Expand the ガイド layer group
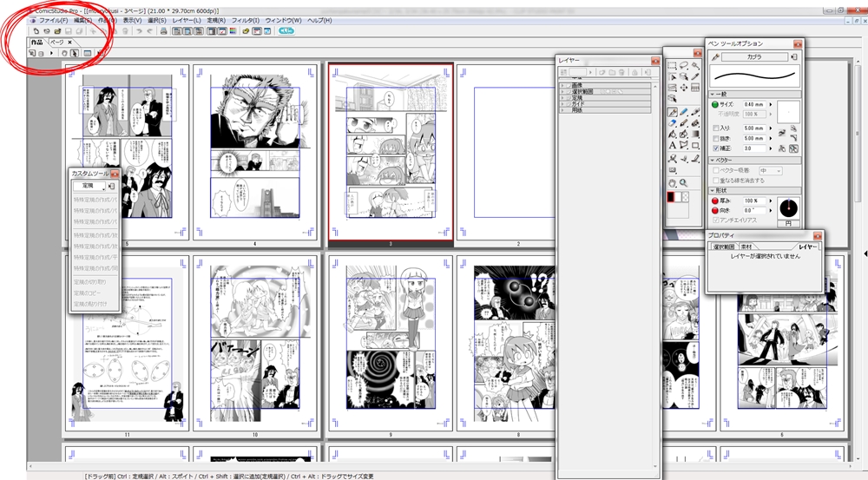Viewport: 868px width, 480px height. [x=562, y=103]
